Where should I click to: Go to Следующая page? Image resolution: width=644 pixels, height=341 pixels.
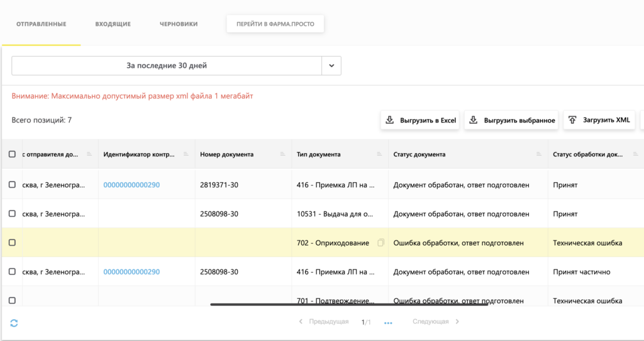tap(435, 322)
